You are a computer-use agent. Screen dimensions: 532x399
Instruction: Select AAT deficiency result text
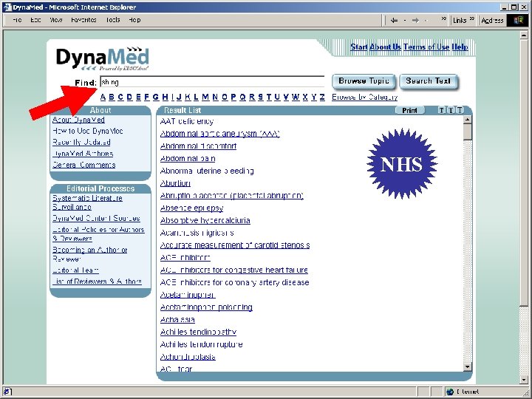coord(187,121)
